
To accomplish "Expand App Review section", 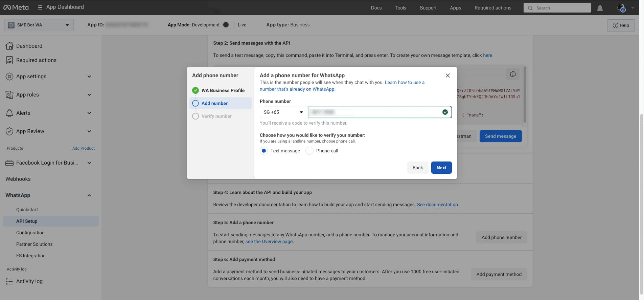I will 89,131.
